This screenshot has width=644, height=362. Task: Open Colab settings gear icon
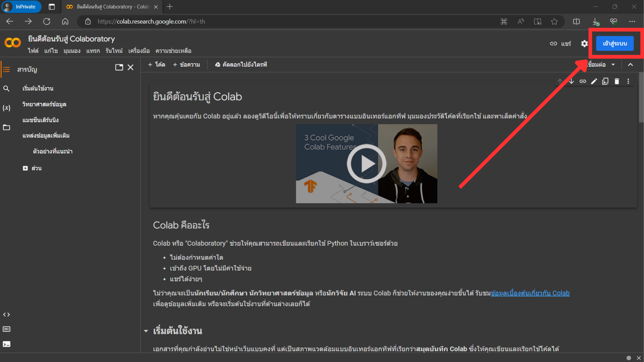pyautogui.click(x=584, y=44)
